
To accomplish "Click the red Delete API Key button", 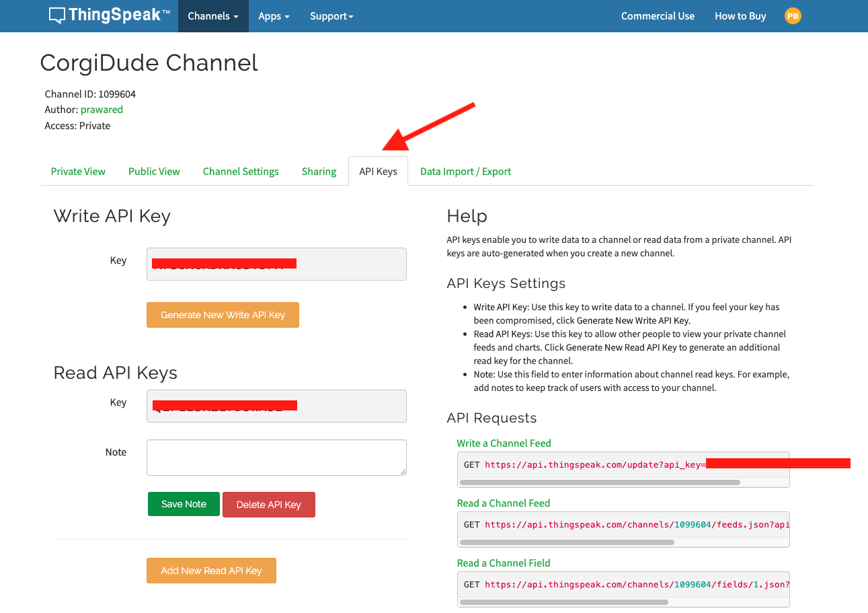I will [x=268, y=505].
